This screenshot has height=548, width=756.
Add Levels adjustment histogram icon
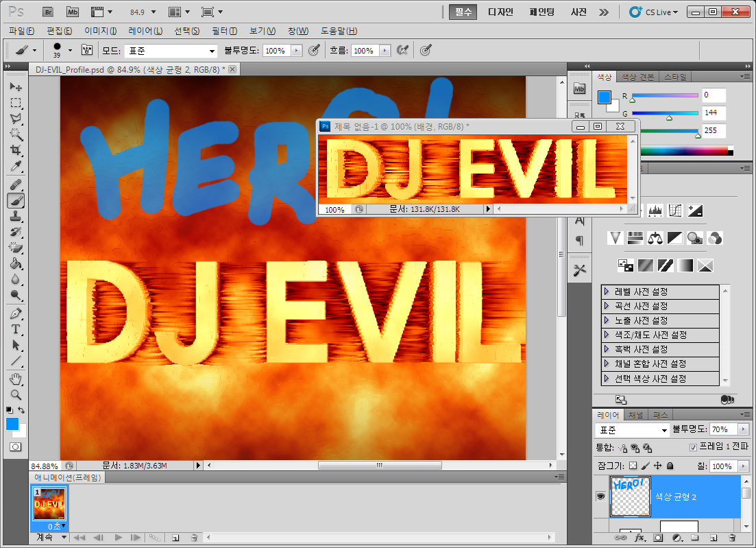coord(655,211)
